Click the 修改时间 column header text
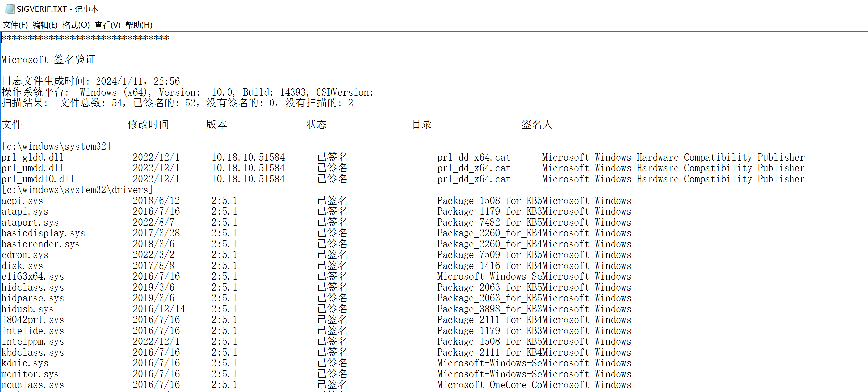 click(148, 124)
